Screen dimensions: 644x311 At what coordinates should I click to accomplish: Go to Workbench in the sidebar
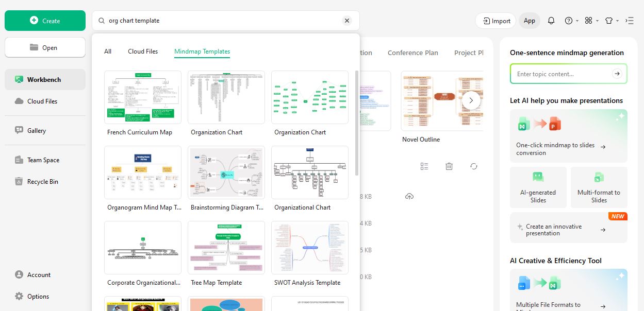click(x=45, y=79)
